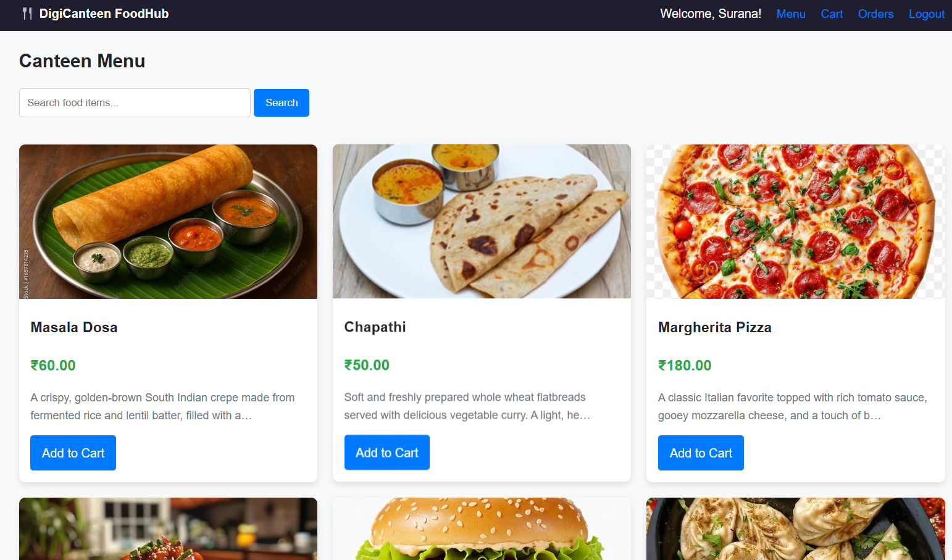Open the Menu navigation link
The height and width of the screenshot is (560, 952).
click(x=791, y=14)
